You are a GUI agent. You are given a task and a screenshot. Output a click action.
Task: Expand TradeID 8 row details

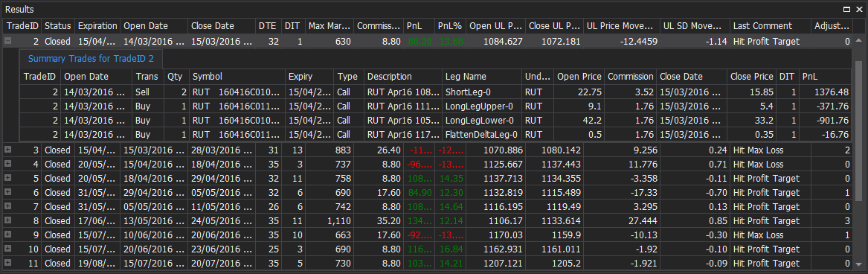(x=7, y=220)
